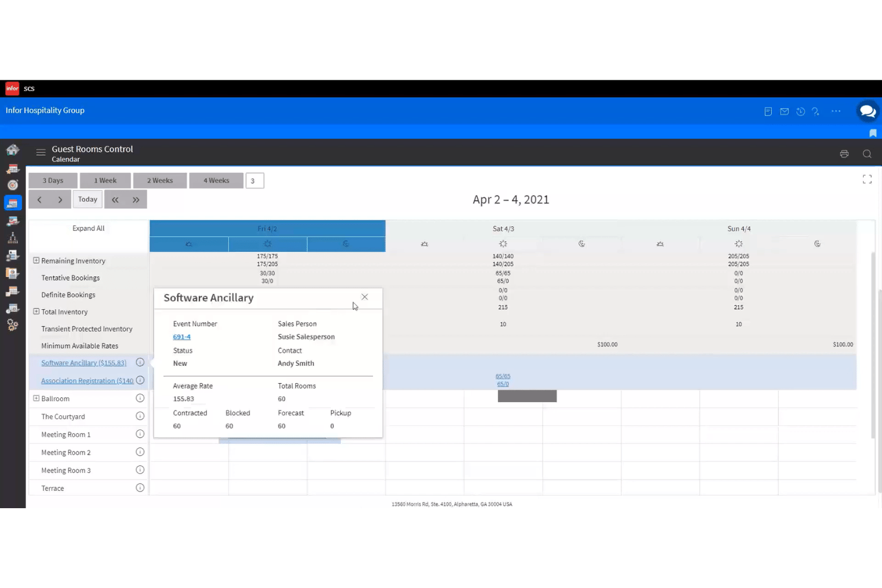
Task: Print the calendar with the printer icon
Action: pos(844,154)
